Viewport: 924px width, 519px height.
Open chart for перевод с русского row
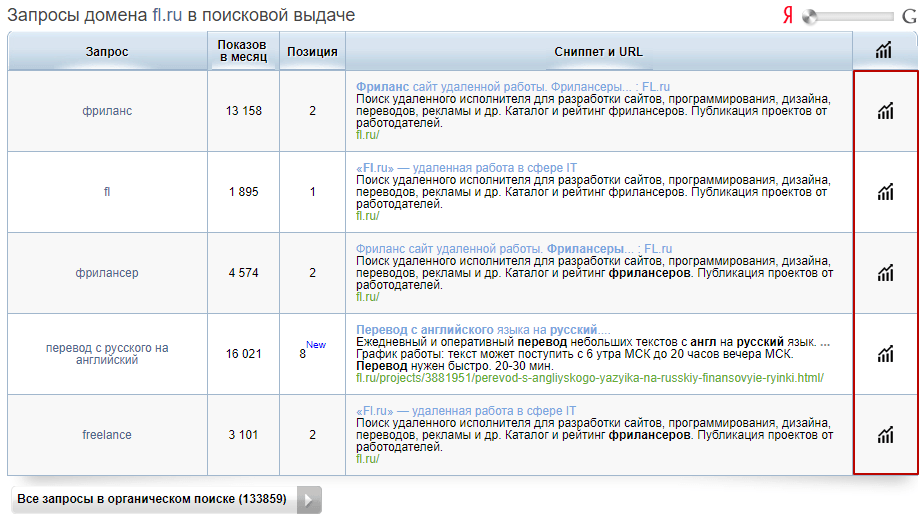point(885,353)
